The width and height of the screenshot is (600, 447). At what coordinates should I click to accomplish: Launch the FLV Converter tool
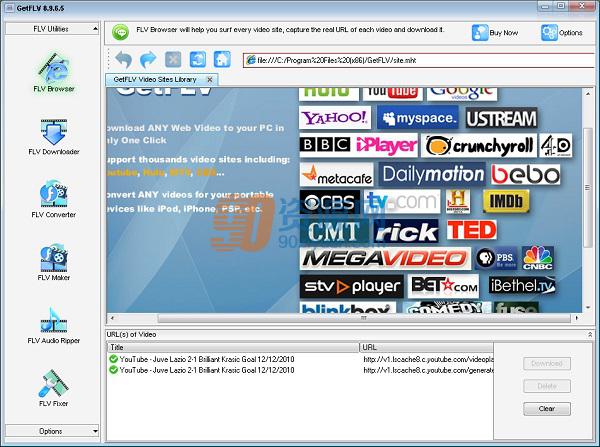pos(54,199)
